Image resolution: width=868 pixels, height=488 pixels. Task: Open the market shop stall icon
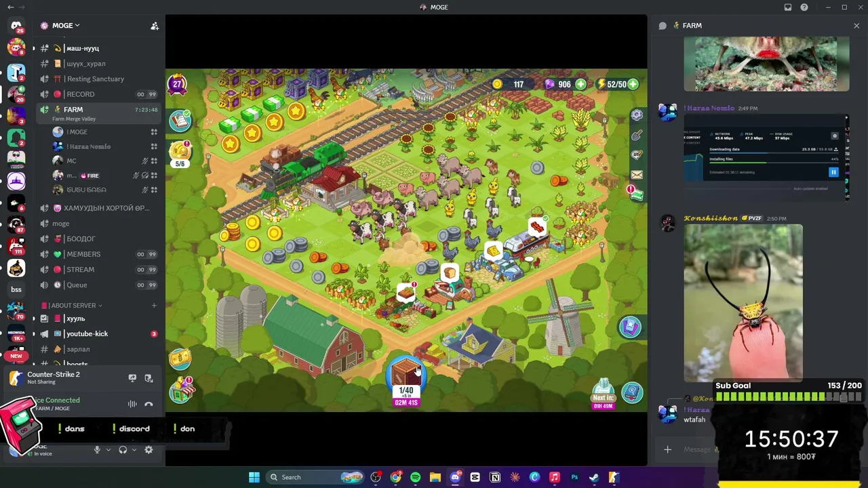point(182,391)
